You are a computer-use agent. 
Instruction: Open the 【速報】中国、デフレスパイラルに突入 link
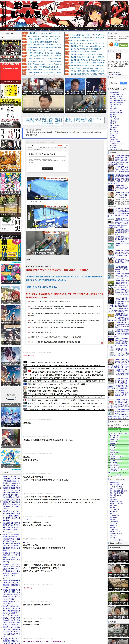[x=41, y=287]
